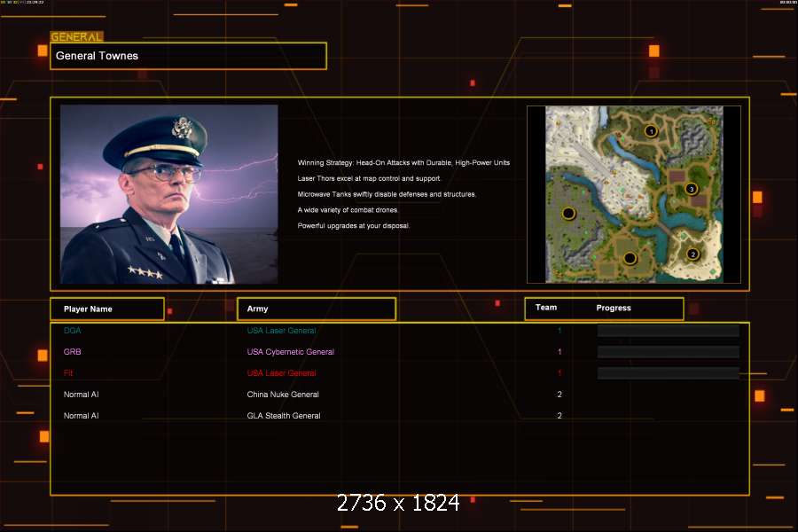Click the General Townes name field
Screen dimensions: 798x532
[188, 56]
